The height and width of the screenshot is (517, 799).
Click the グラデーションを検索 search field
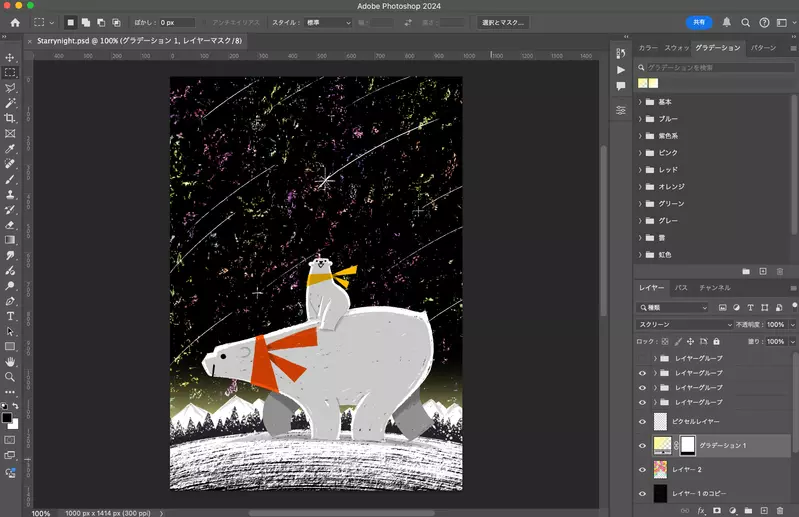click(714, 67)
